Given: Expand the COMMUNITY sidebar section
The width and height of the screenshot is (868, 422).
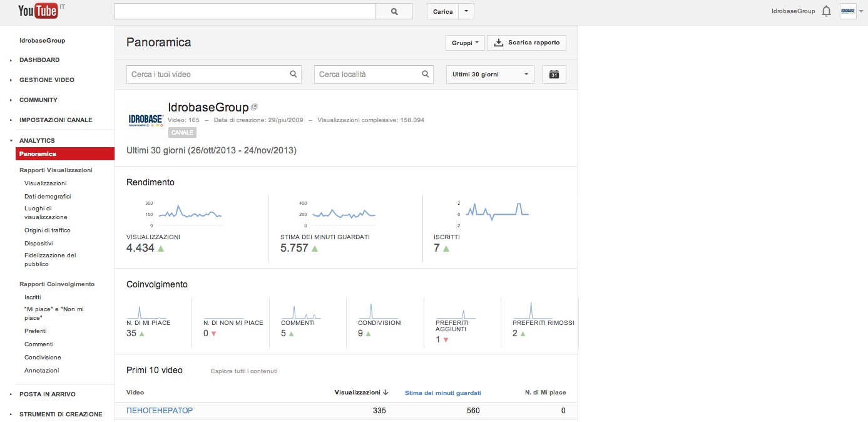Looking at the screenshot, I should [x=38, y=100].
